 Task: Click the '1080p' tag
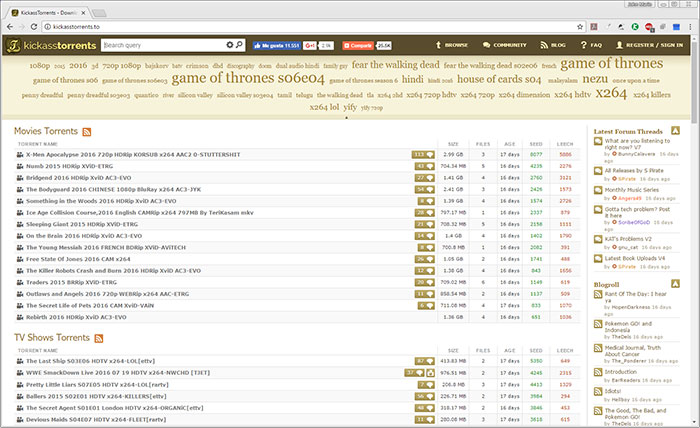[x=40, y=66]
